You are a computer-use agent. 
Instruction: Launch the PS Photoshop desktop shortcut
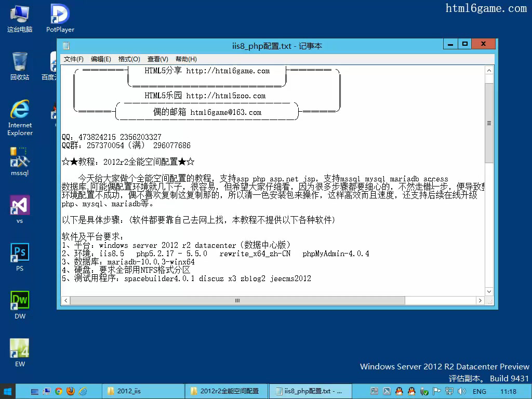[x=20, y=257]
